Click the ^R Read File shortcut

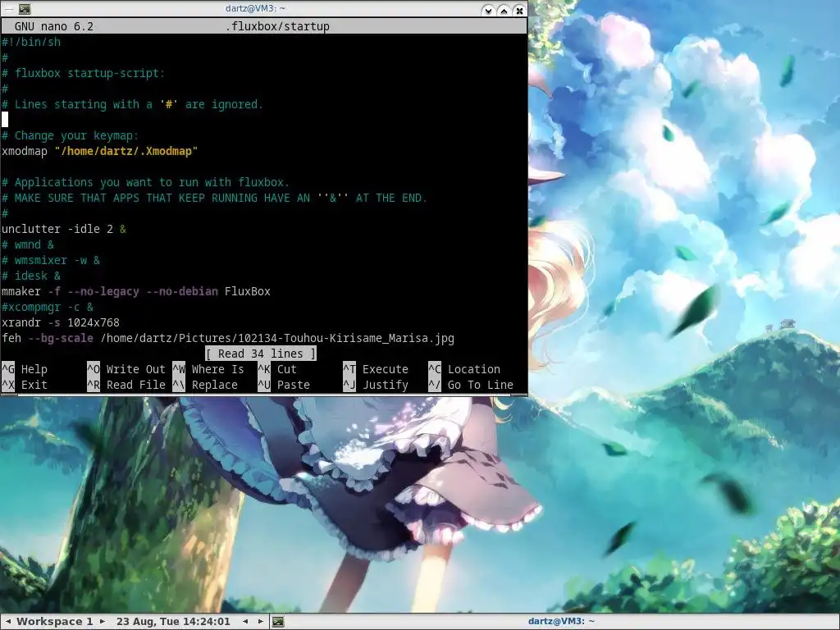[126, 385]
